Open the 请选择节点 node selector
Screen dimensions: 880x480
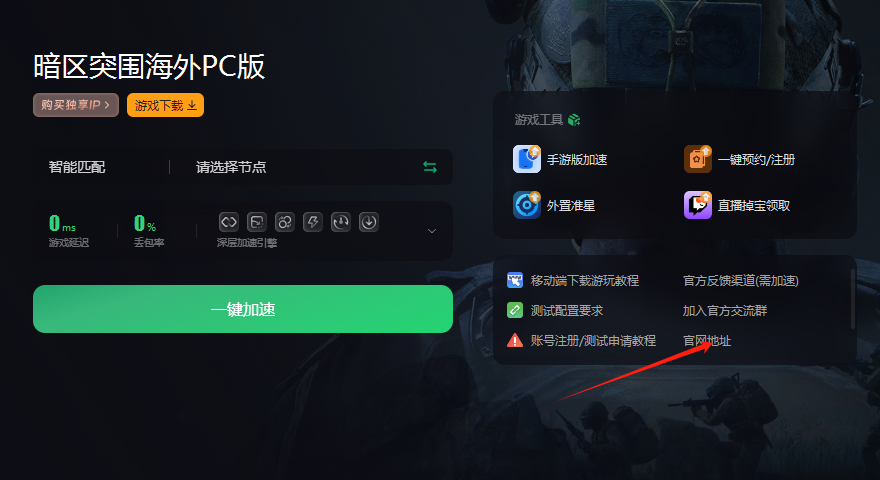(x=309, y=167)
